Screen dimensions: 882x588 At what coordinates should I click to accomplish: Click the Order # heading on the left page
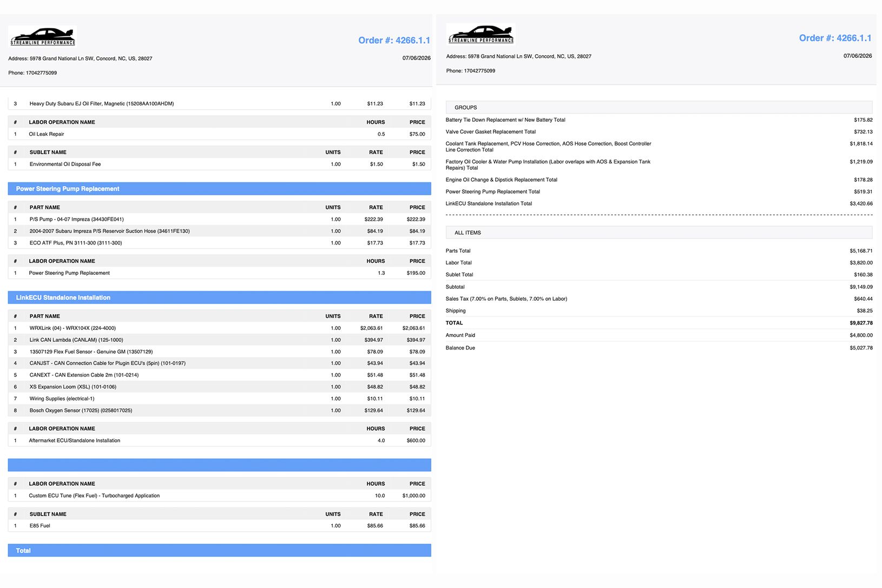coord(394,41)
